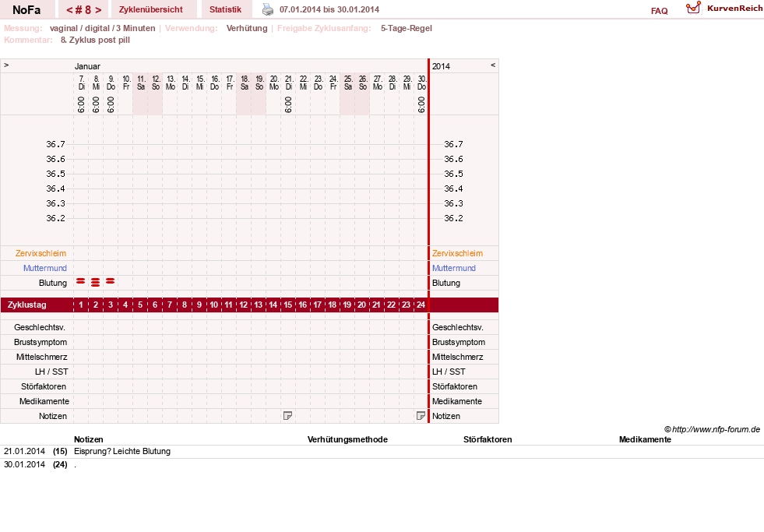
Task: Click 6:00 time under 21. Di
Action: coord(288,104)
